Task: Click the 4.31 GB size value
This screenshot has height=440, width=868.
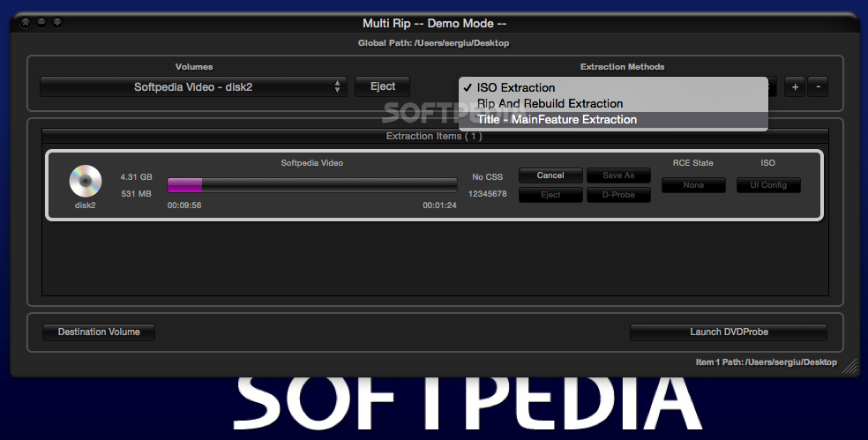Action: 136,177
